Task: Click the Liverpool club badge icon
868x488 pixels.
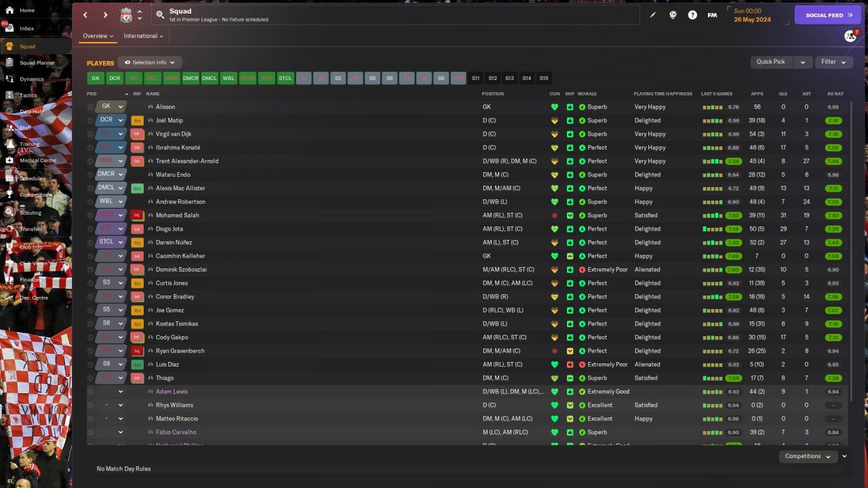Action: pyautogui.click(x=126, y=15)
